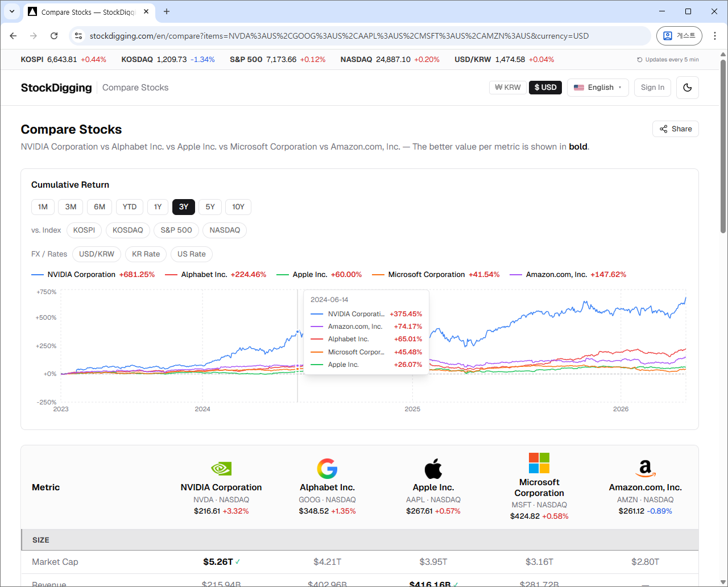Open the English language dropdown
This screenshot has width=728, height=587.
coord(598,88)
